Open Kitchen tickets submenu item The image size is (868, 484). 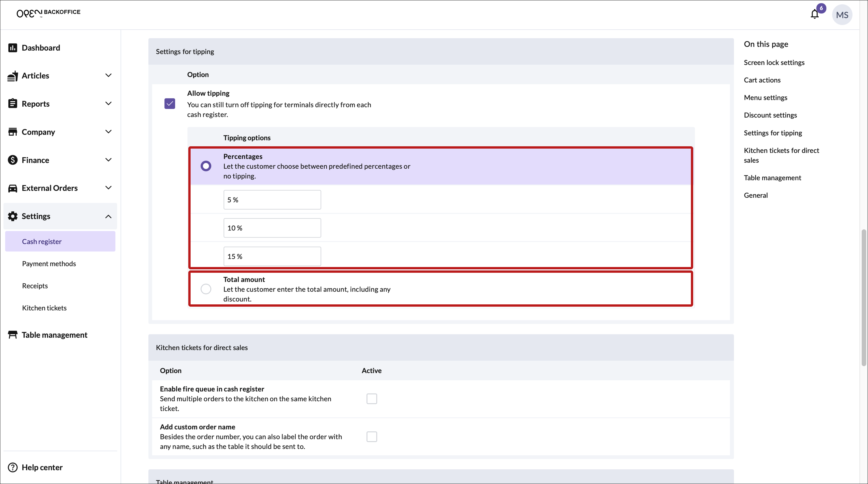44,308
